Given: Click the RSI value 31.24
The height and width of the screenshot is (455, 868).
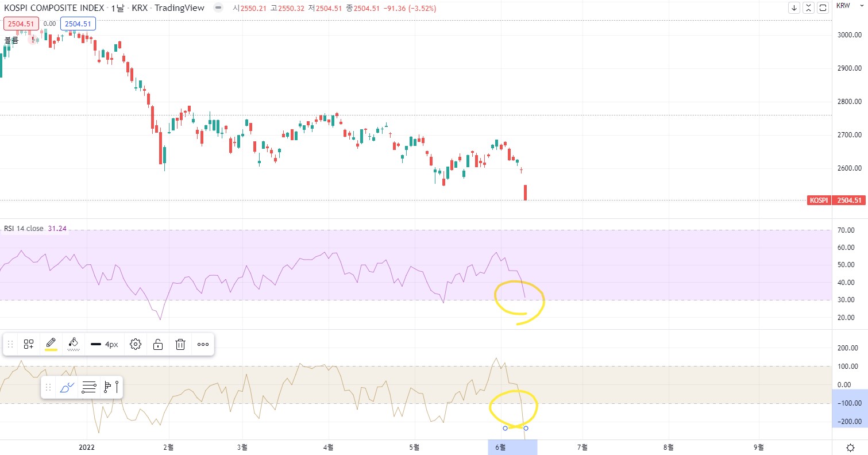Looking at the screenshot, I should point(57,229).
